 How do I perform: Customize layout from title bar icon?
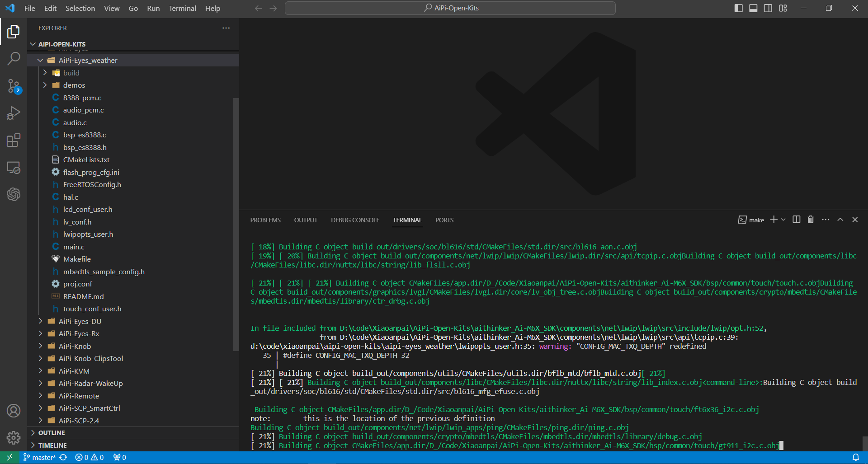(x=783, y=8)
